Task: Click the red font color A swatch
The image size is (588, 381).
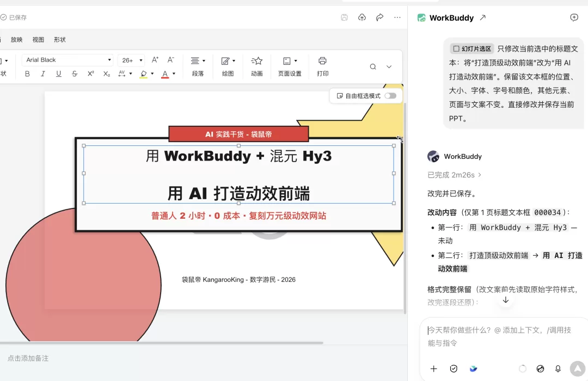Action: (x=165, y=74)
